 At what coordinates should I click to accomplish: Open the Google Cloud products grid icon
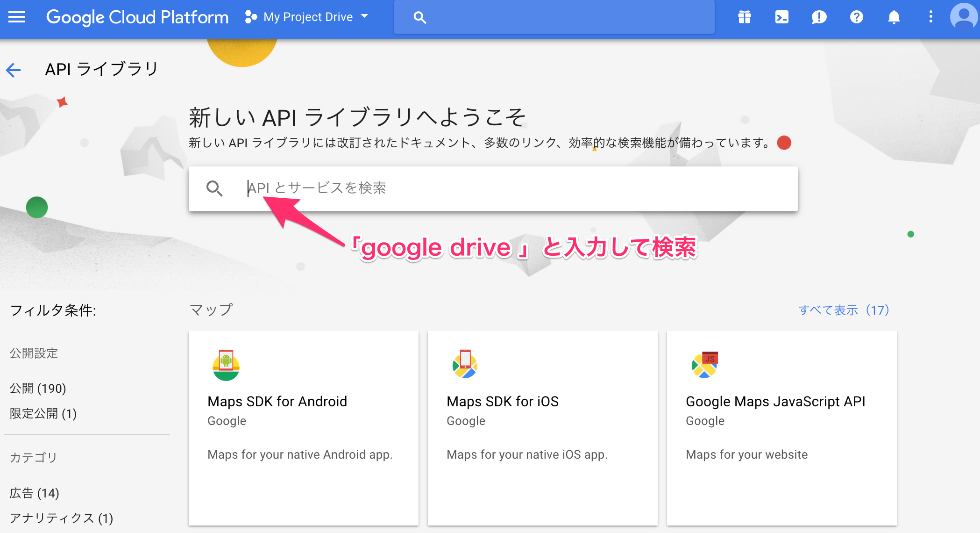point(744,17)
